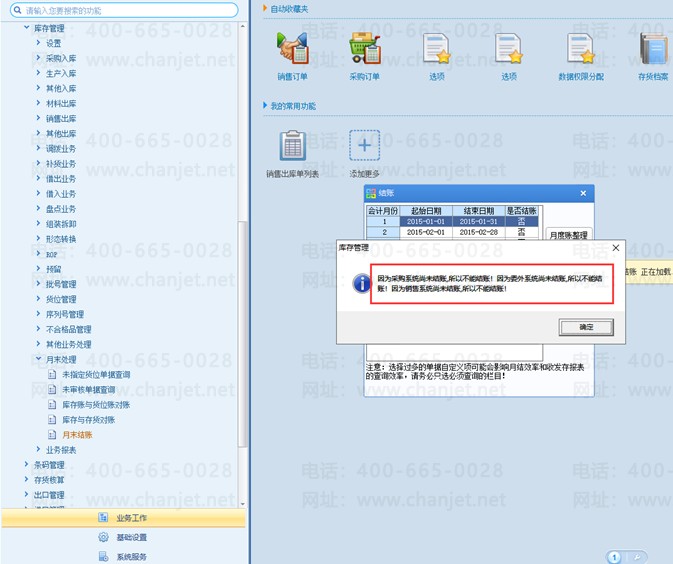This screenshot has width=673, height=564.
Task: Select the 形态转换 tree item
Action: 61,239
